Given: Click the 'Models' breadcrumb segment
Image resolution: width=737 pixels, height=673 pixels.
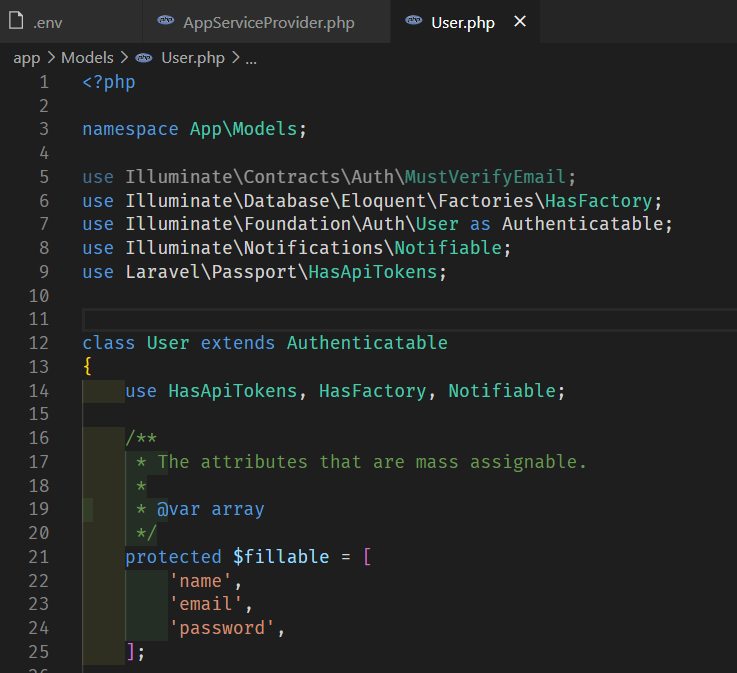Looking at the screenshot, I should (x=87, y=58).
